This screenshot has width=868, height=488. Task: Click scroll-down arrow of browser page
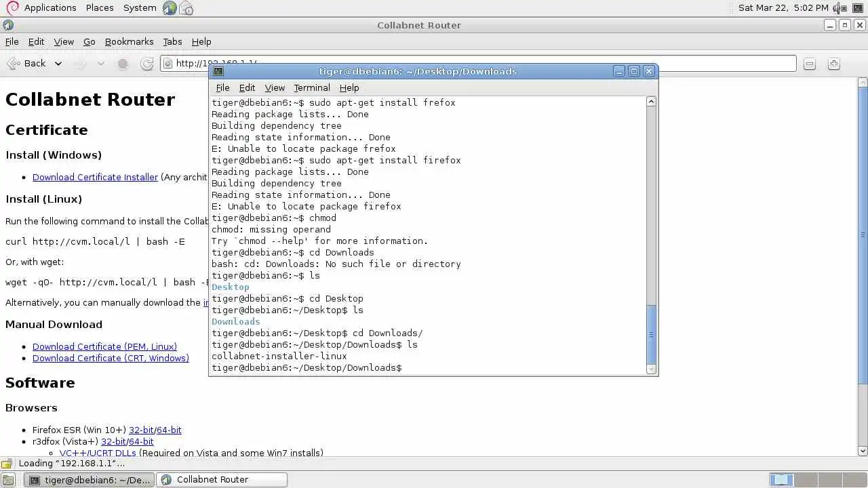863,451
